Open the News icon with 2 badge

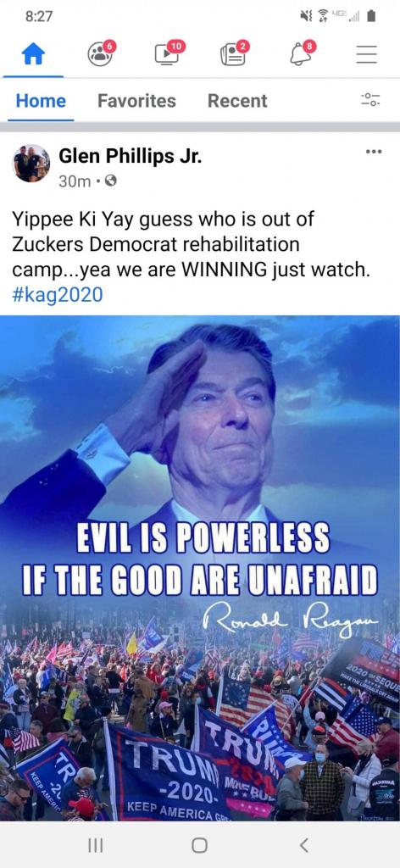click(235, 53)
